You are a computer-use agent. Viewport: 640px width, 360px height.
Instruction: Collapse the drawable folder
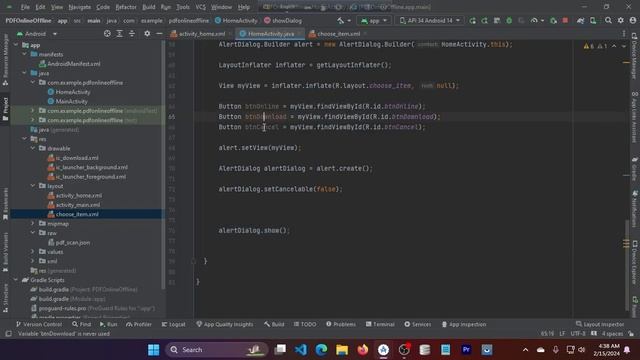click(x=33, y=148)
